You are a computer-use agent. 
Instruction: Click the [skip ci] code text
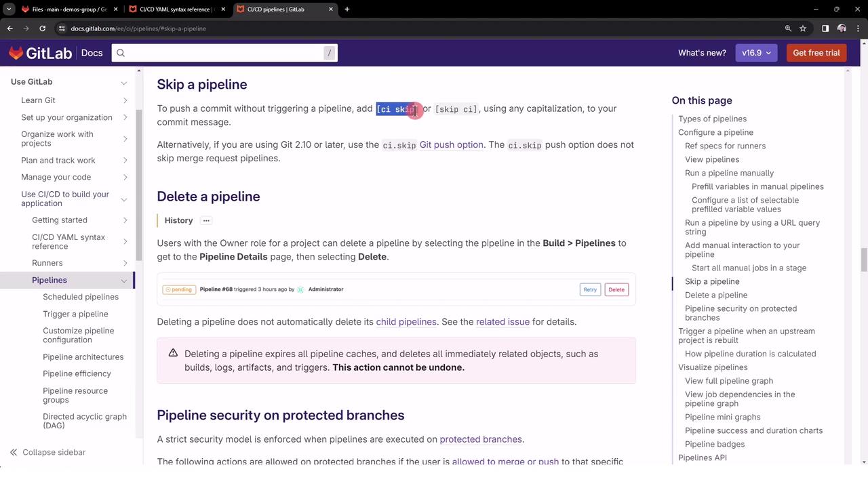point(456,109)
